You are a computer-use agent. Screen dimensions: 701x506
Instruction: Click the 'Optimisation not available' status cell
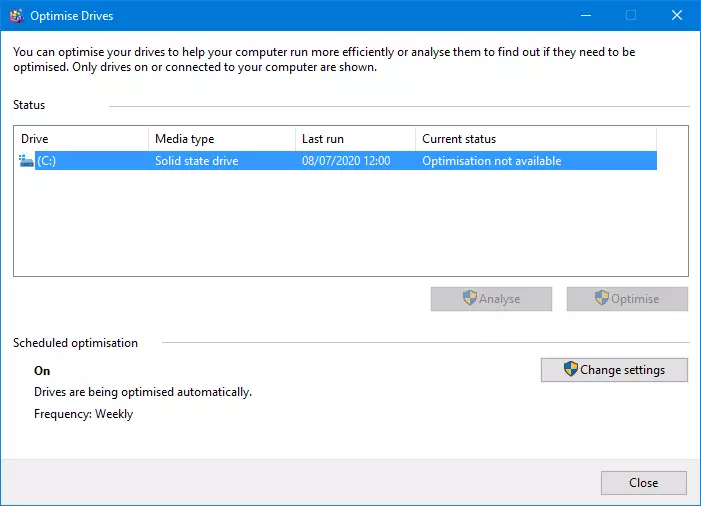492,161
